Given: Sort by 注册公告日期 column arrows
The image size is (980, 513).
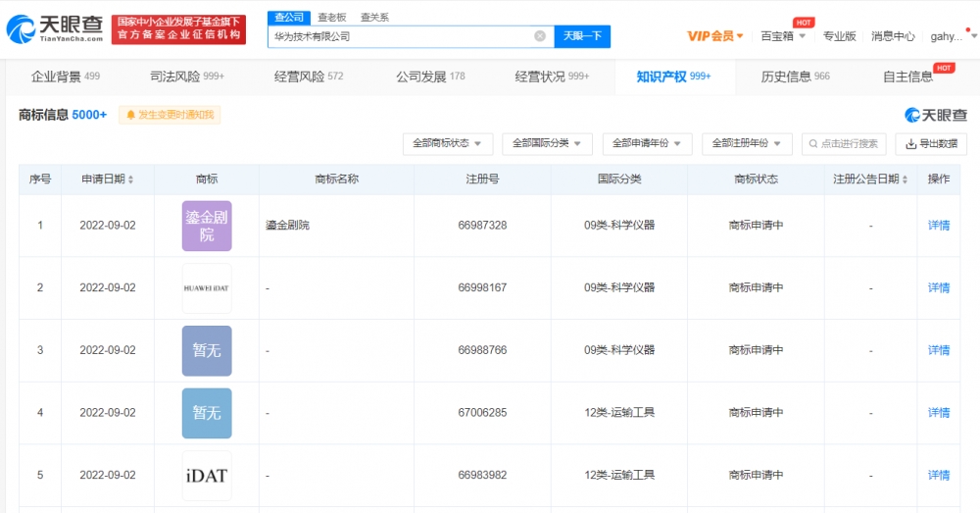Looking at the screenshot, I should pyautogui.click(x=905, y=180).
